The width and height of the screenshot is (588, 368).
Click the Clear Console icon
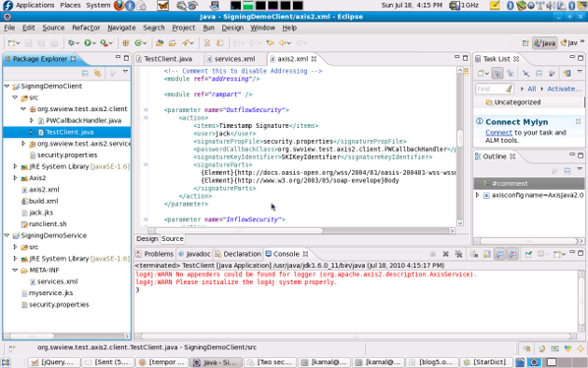[x=474, y=254]
